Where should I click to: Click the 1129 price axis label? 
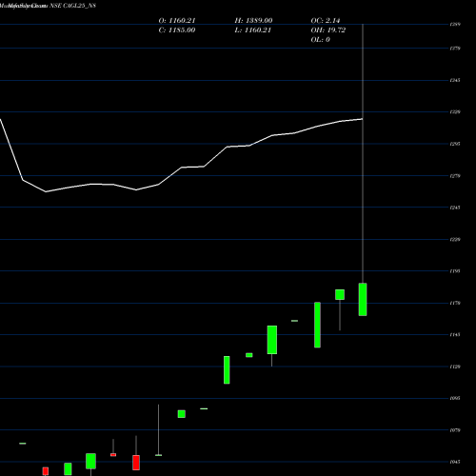click(455, 367)
